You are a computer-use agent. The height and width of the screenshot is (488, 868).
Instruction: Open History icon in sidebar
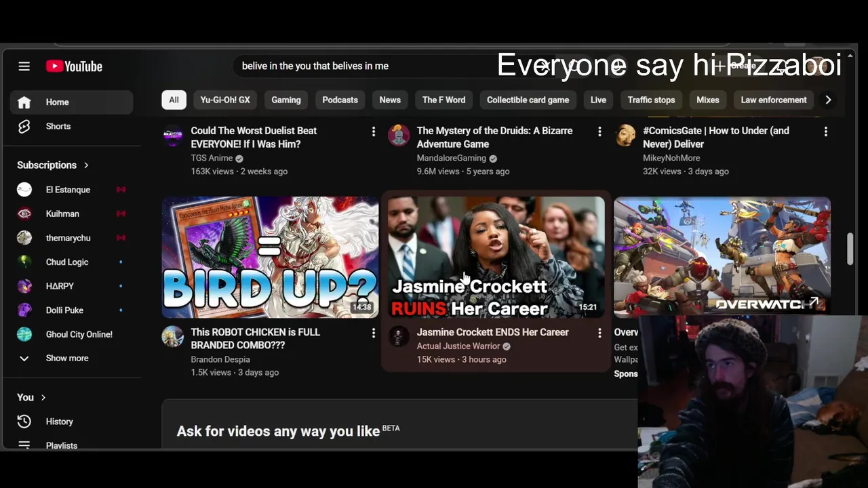(x=24, y=422)
